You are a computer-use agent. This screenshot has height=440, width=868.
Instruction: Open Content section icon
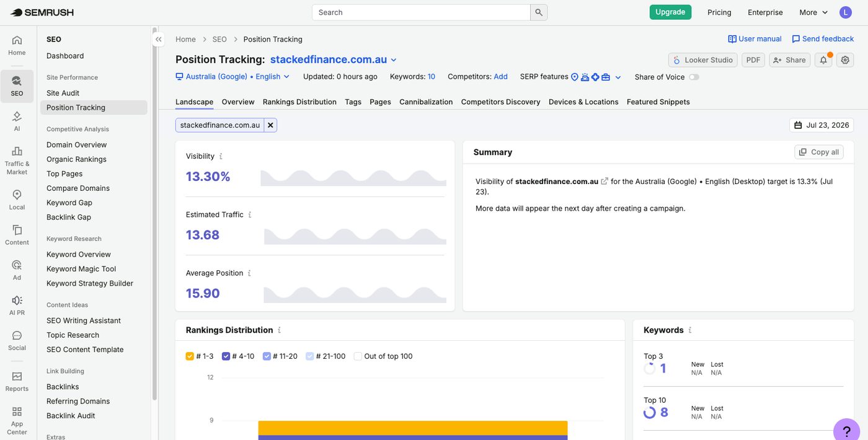click(17, 235)
